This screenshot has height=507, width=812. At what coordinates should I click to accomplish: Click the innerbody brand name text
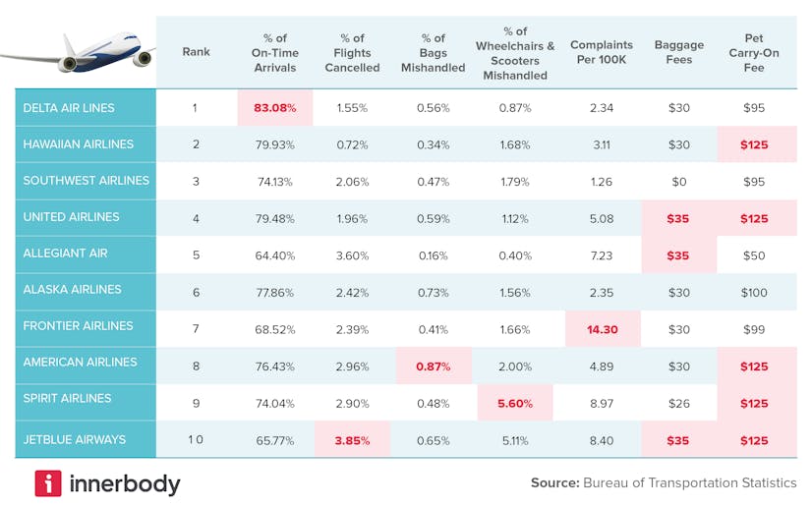pos(125,483)
